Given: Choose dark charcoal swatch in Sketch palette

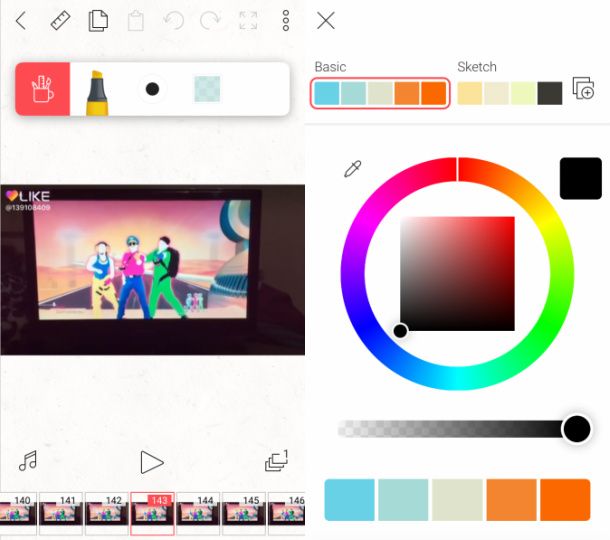Looking at the screenshot, I should (550, 93).
